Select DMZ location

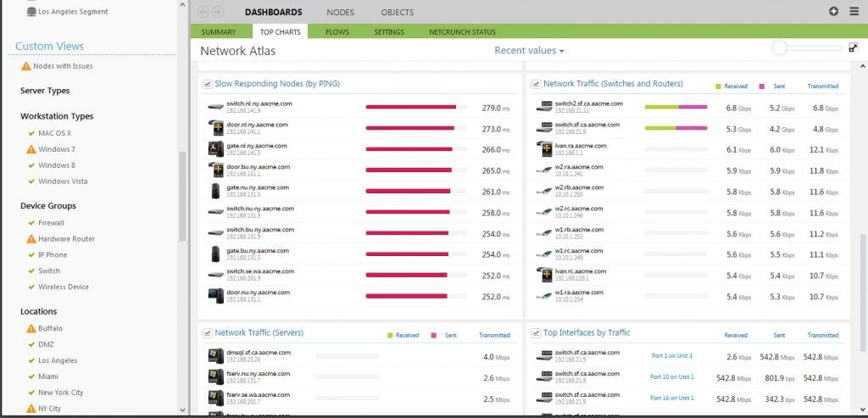point(46,345)
